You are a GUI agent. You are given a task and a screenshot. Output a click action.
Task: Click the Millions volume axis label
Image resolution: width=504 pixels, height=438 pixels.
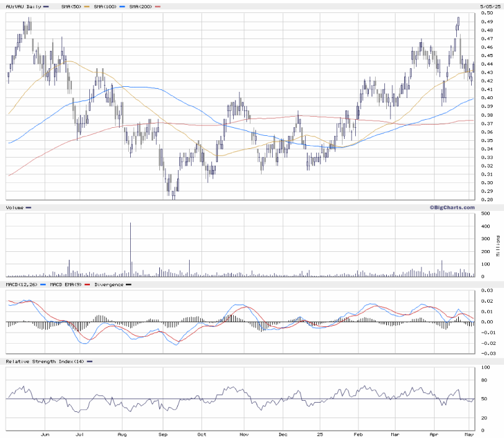tap(498, 246)
